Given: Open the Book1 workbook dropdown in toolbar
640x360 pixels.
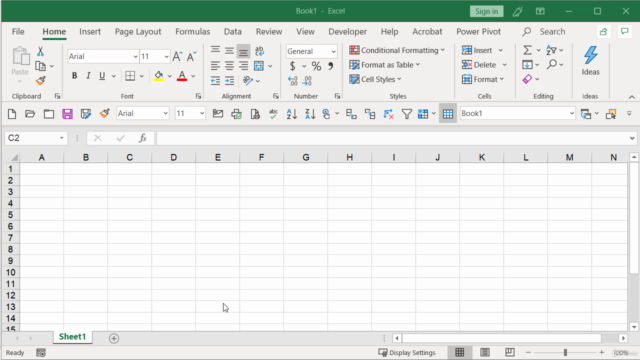Looking at the screenshot, I should click(572, 113).
